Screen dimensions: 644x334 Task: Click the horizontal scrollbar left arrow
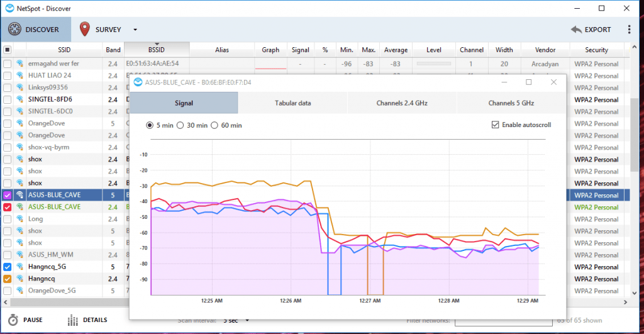[5, 303]
